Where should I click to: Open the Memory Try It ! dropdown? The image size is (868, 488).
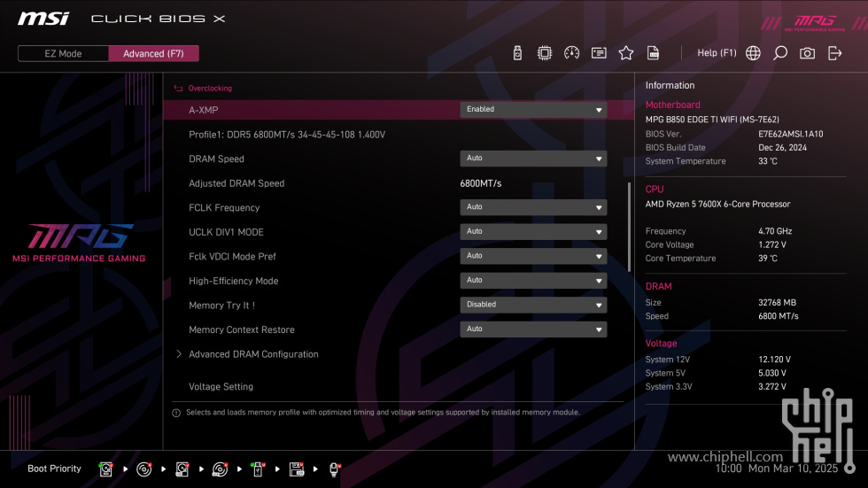pos(533,305)
